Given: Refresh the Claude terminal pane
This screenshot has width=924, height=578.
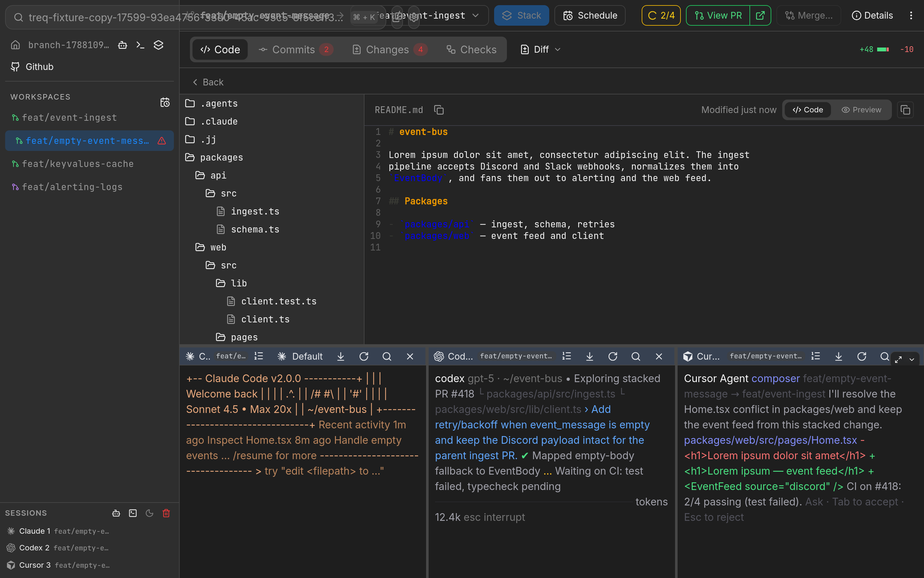Looking at the screenshot, I should (x=364, y=356).
